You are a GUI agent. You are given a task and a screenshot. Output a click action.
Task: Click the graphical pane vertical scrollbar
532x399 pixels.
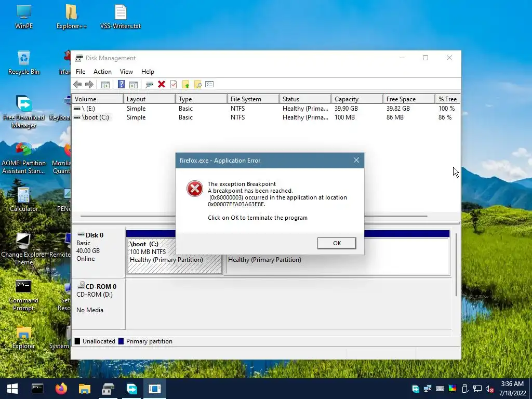(456, 264)
